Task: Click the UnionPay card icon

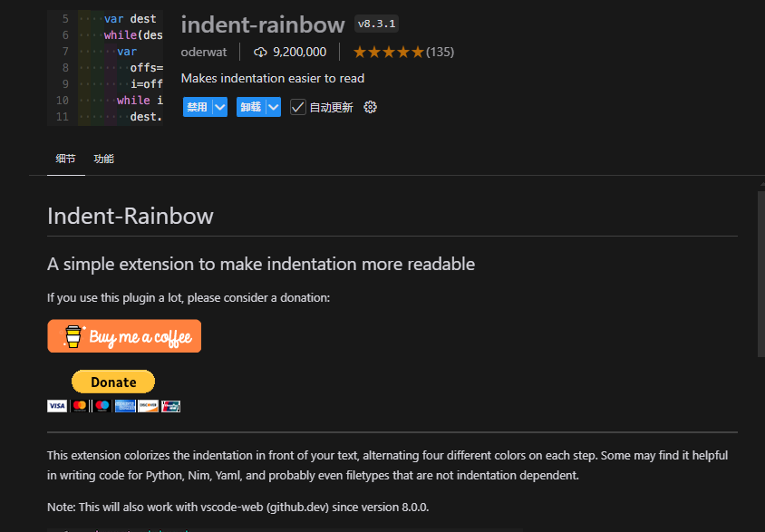Action: pos(170,406)
